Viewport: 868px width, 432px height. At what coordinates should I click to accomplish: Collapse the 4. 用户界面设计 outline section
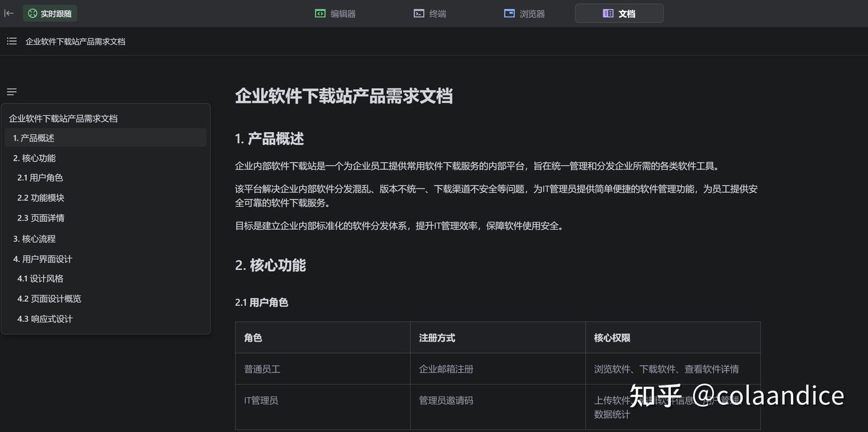click(x=43, y=258)
